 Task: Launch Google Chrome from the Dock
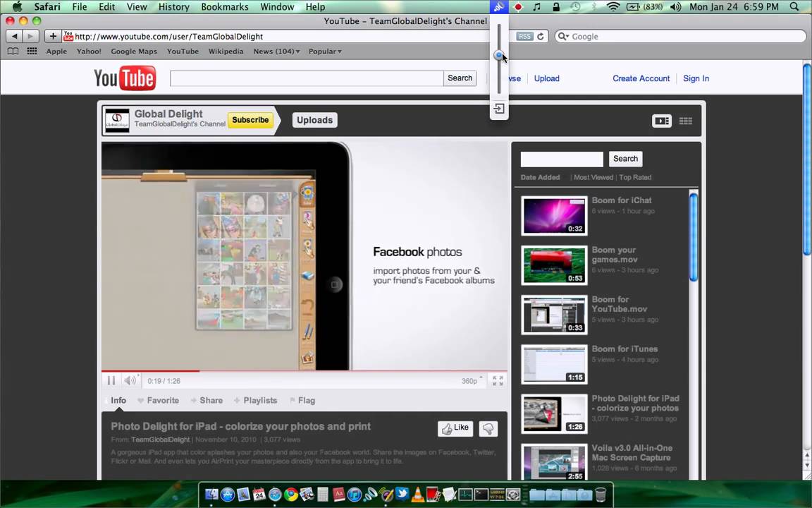click(290, 494)
